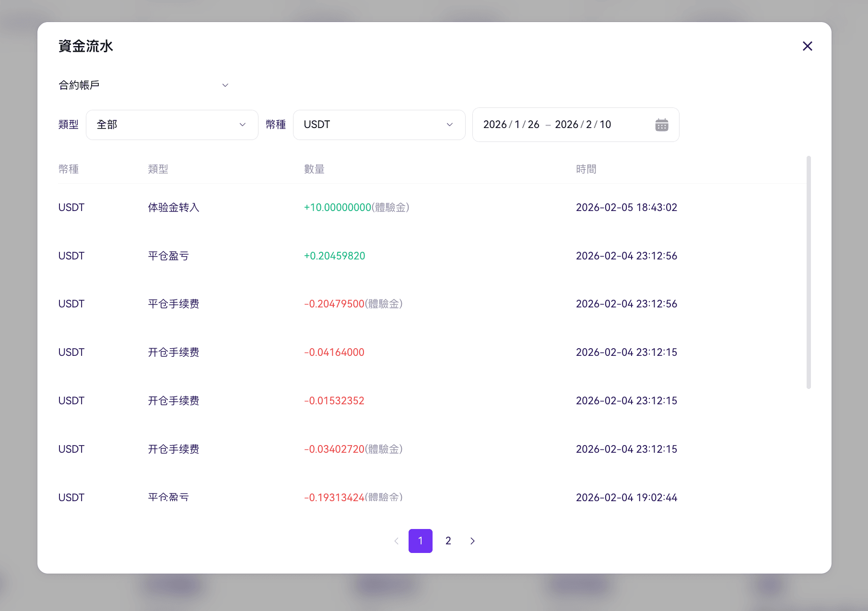This screenshot has height=611, width=868.
Task: Select the 体验金转入 transaction row
Action: 432,208
